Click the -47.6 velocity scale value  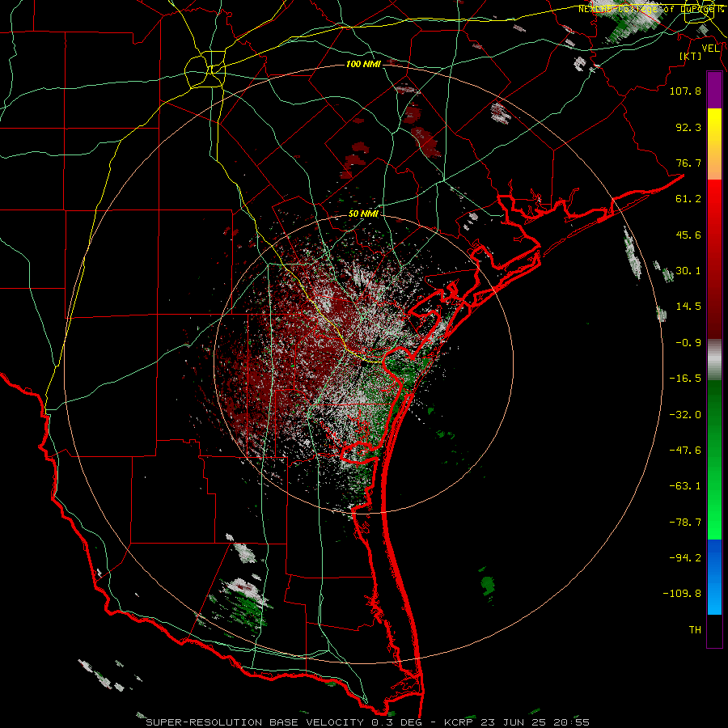685,451
